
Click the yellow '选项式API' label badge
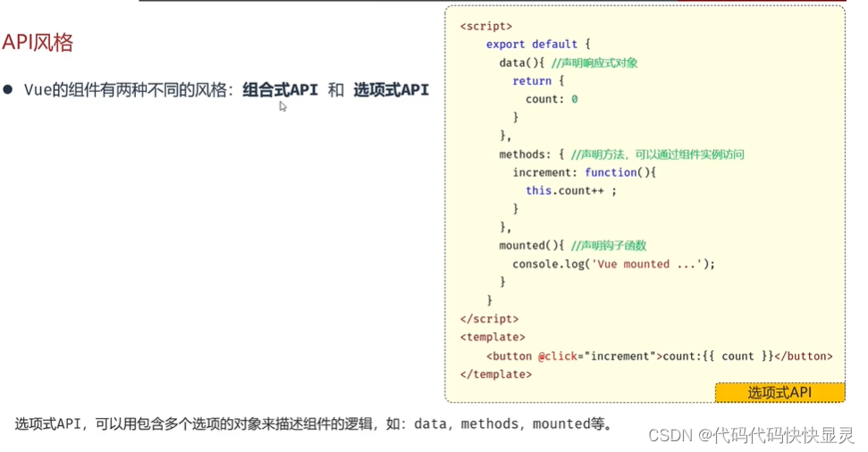[780, 392]
